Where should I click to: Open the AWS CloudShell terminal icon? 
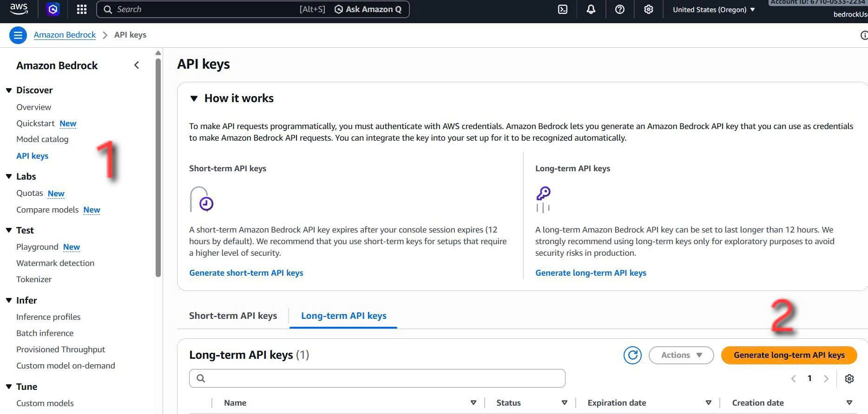click(x=562, y=9)
